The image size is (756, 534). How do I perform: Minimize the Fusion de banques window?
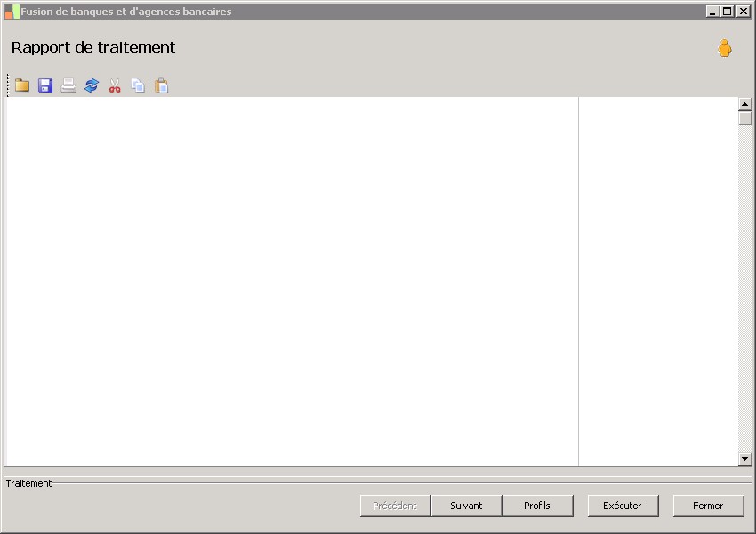pyautogui.click(x=712, y=11)
